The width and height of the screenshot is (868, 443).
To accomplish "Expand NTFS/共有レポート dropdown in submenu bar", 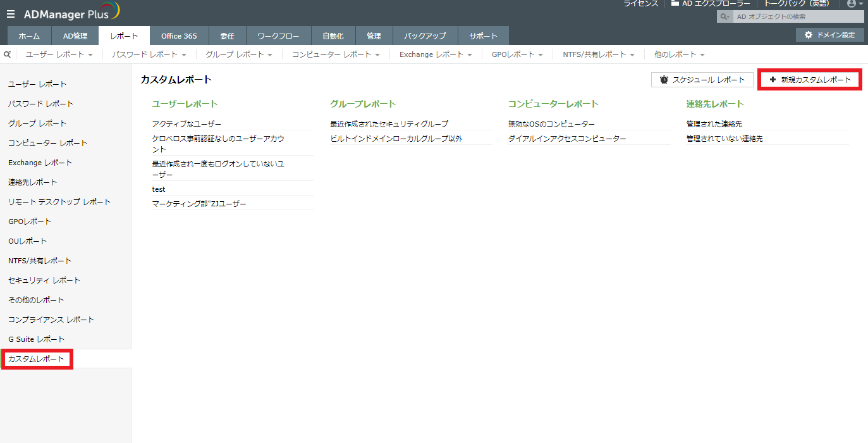I will (599, 54).
